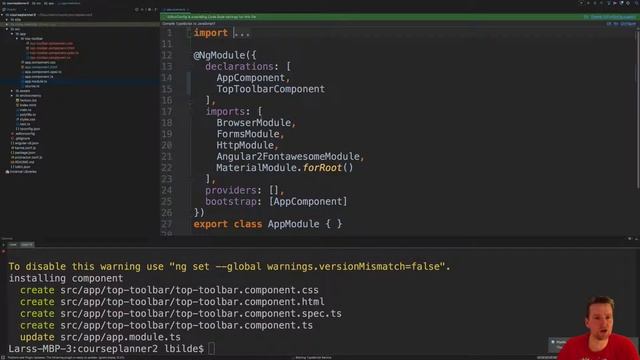Open Project panel settings gear
Viewport: 640px width, 360px height.
point(149,10)
